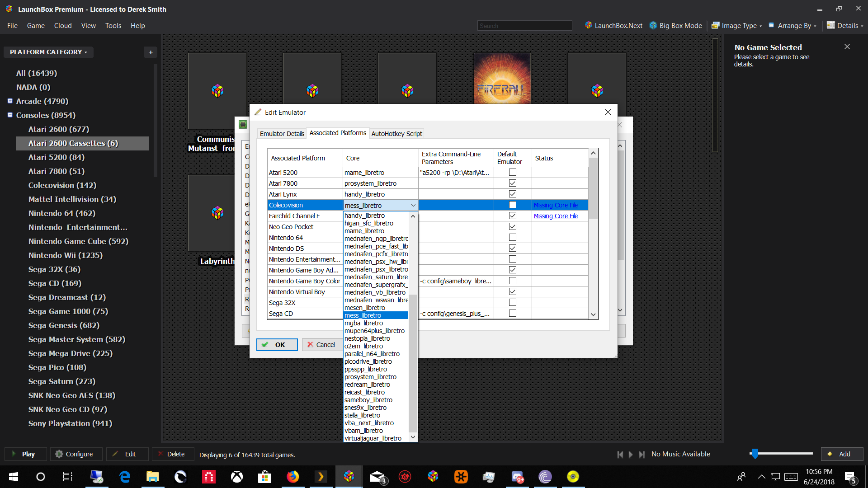Select Atari 2600 (677) platform

(59, 129)
